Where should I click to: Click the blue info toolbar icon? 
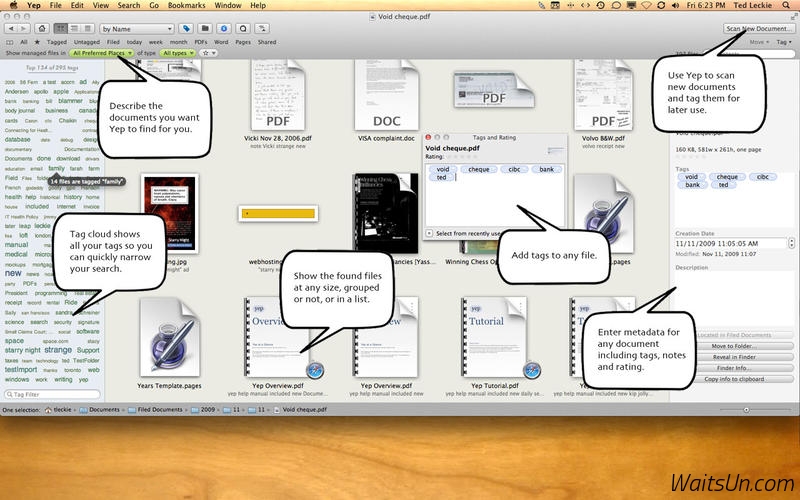coord(224,29)
